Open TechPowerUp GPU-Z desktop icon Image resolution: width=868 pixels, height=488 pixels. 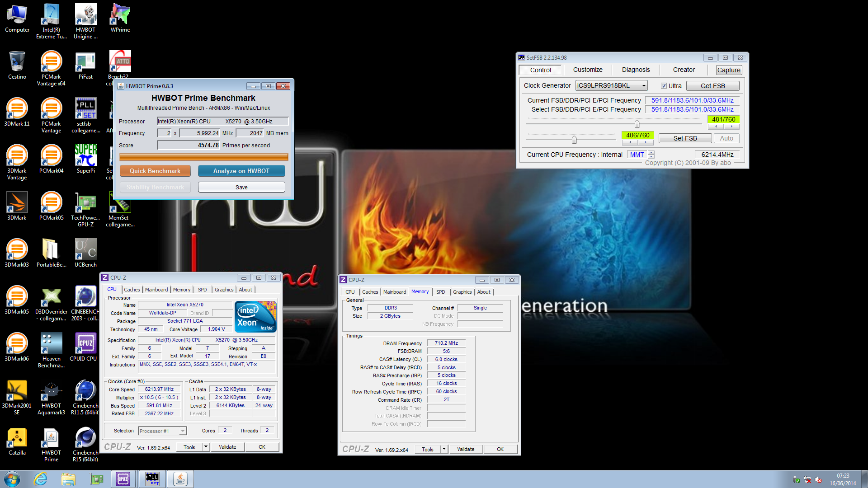85,209
